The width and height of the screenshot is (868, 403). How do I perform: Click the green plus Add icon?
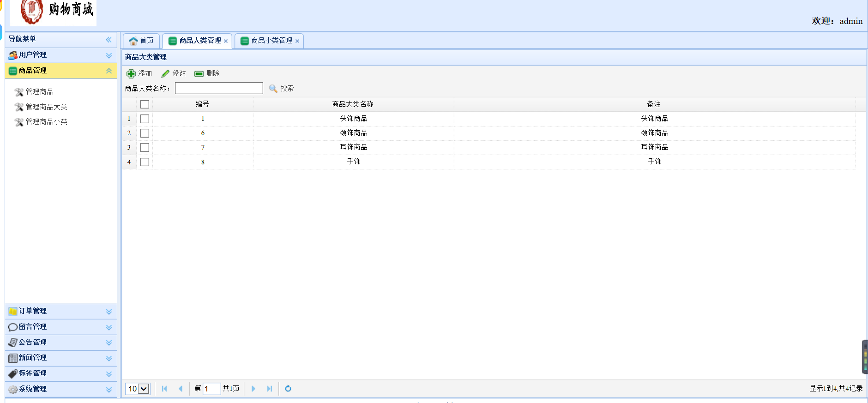click(x=131, y=73)
